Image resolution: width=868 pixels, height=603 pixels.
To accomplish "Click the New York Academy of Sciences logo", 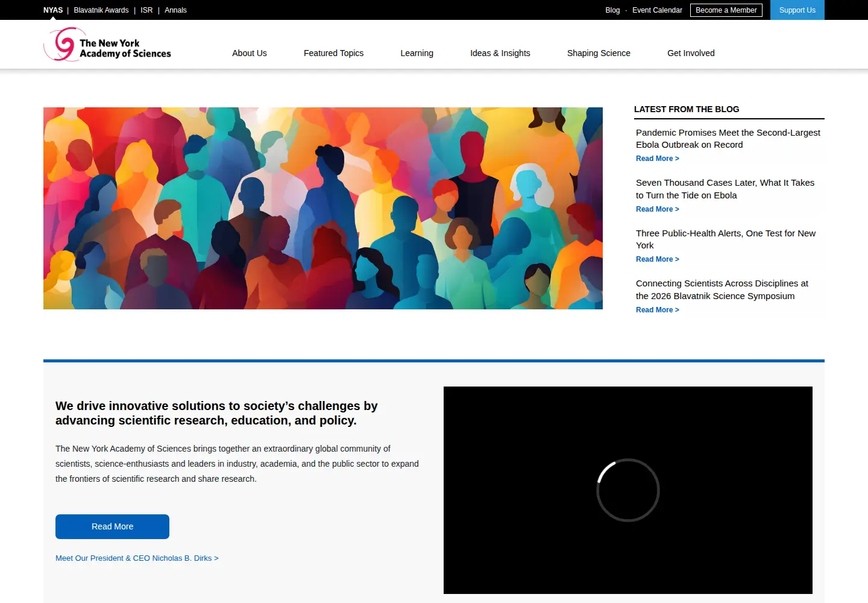I will tap(107, 45).
